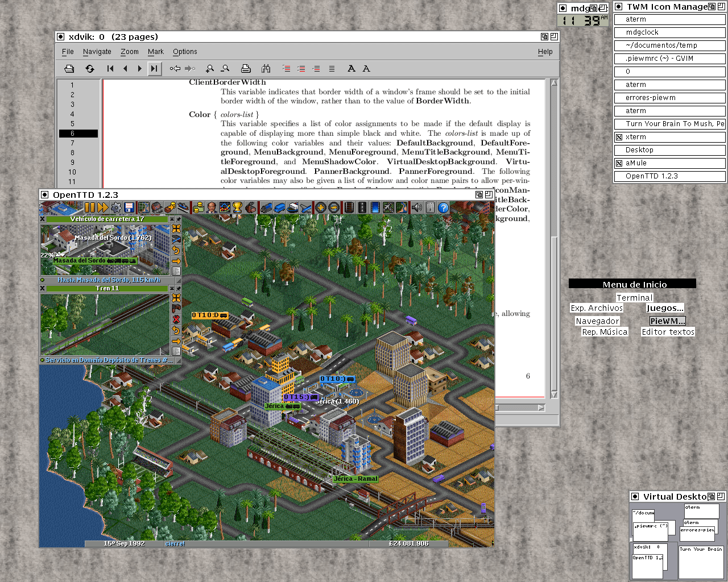This screenshot has height=582, width=728.
Task: Open the trophy league table icon
Action: (x=238, y=208)
